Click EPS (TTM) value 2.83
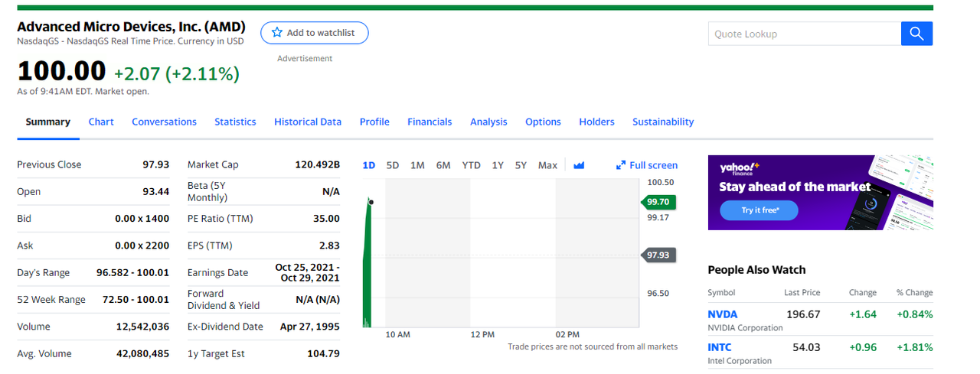Screen dimensions: 980x374 (329, 246)
